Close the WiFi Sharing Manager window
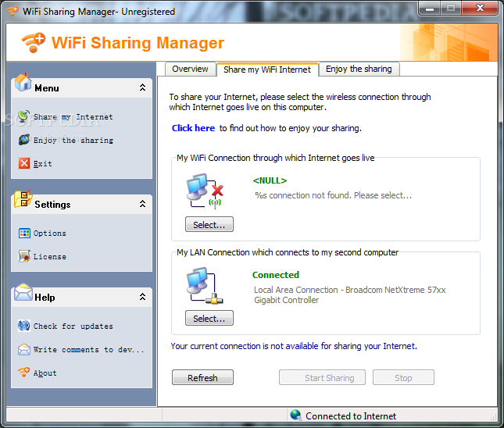Viewport: 504px width, 428px height. (480, 9)
